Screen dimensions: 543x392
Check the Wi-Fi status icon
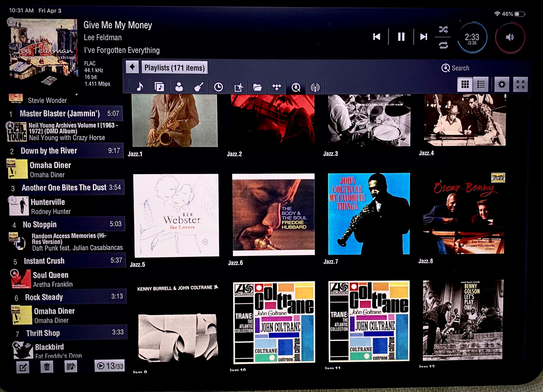point(497,14)
